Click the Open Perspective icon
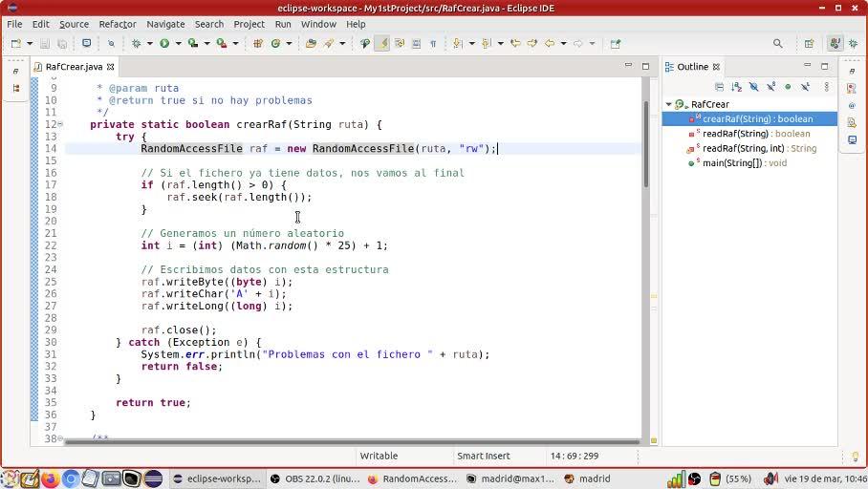This screenshot has width=868, height=489. (809, 43)
